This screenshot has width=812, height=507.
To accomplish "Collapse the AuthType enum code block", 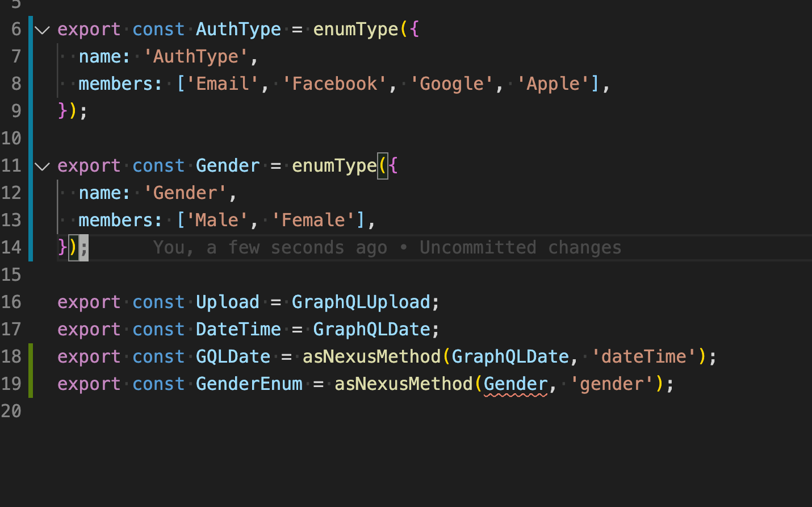I will [x=42, y=30].
